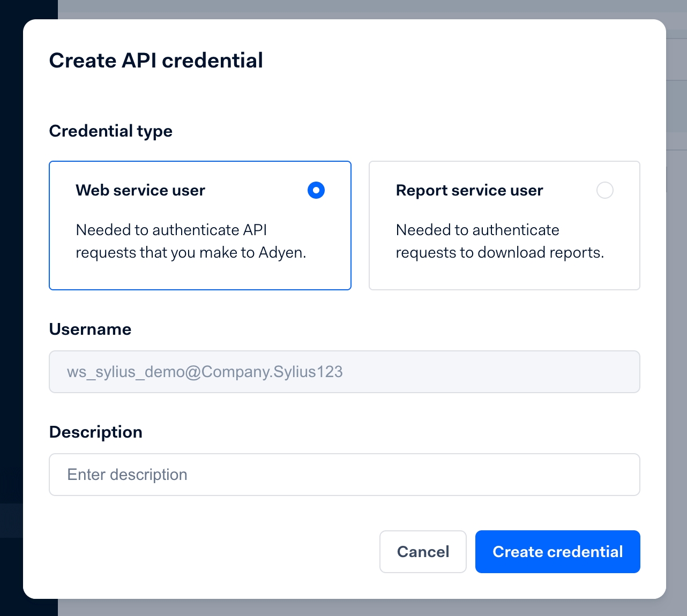Click the disabled Username field

coord(344,372)
